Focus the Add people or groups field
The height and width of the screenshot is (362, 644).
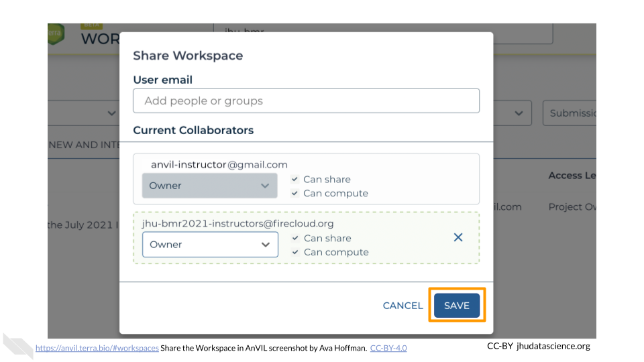(x=306, y=101)
